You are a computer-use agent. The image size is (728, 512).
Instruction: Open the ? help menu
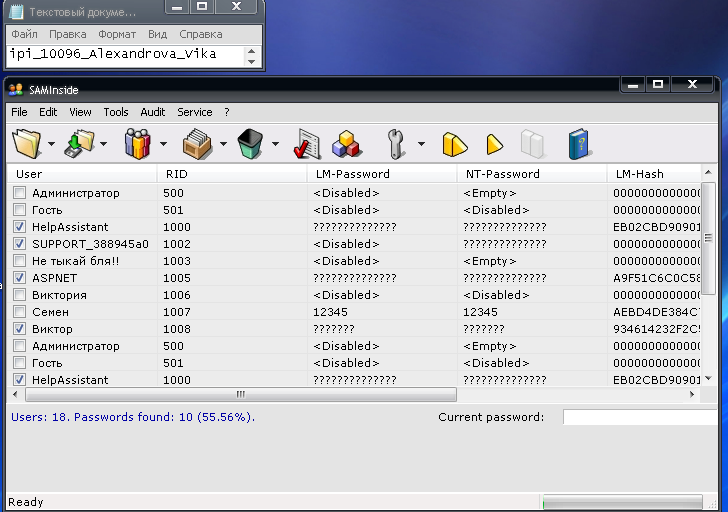click(227, 112)
